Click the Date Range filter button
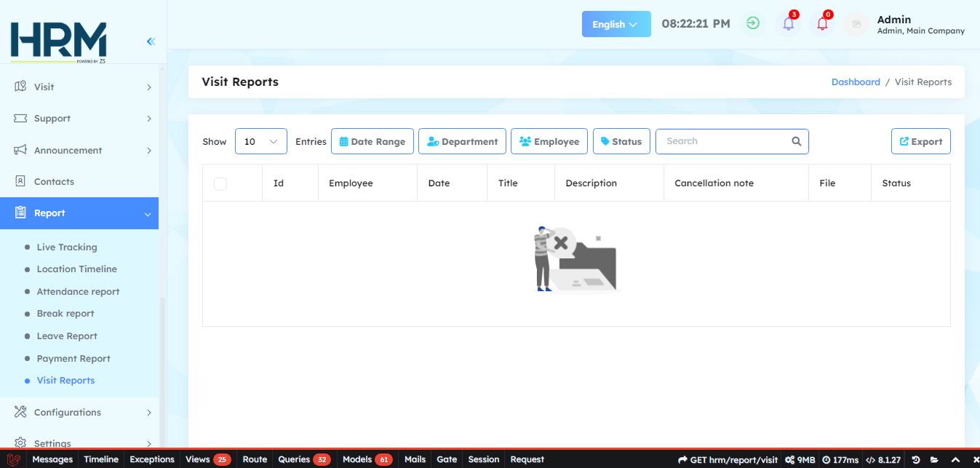 (373, 142)
